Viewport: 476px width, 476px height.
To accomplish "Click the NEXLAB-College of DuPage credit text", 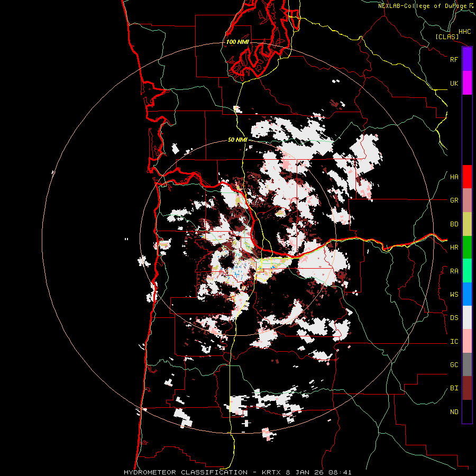I will point(422,6).
